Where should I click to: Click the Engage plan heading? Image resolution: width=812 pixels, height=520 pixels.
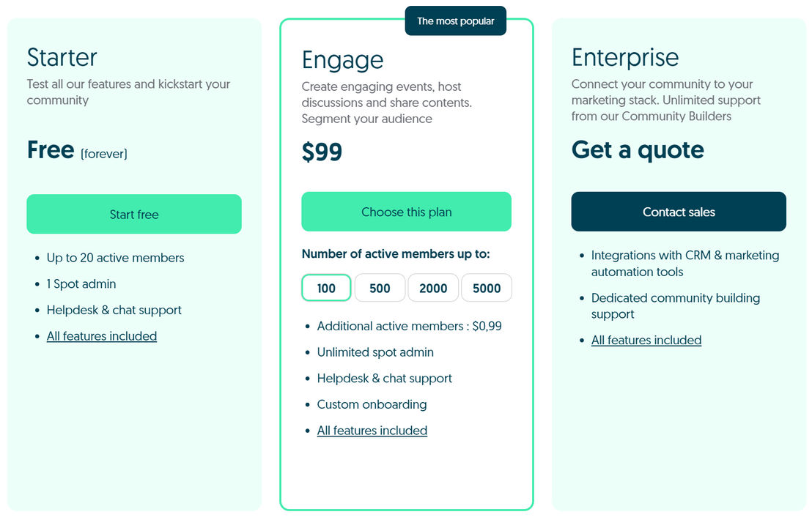pyautogui.click(x=343, y=61)
